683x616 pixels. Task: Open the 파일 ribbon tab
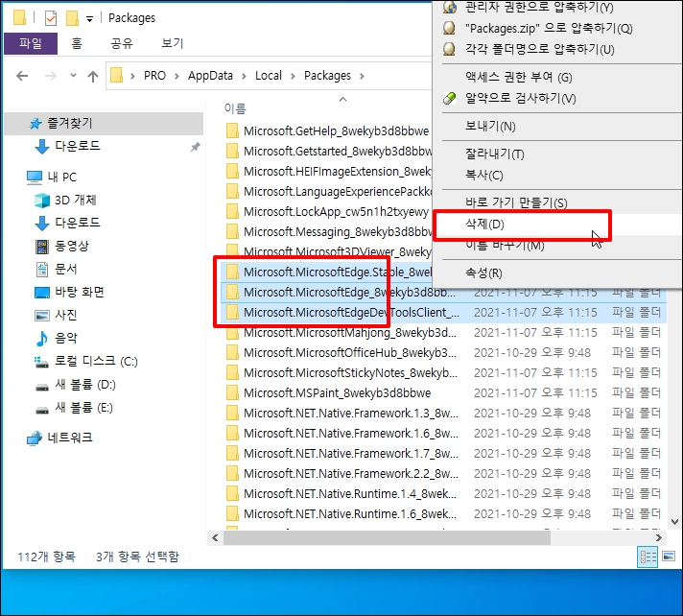point(31,43)
